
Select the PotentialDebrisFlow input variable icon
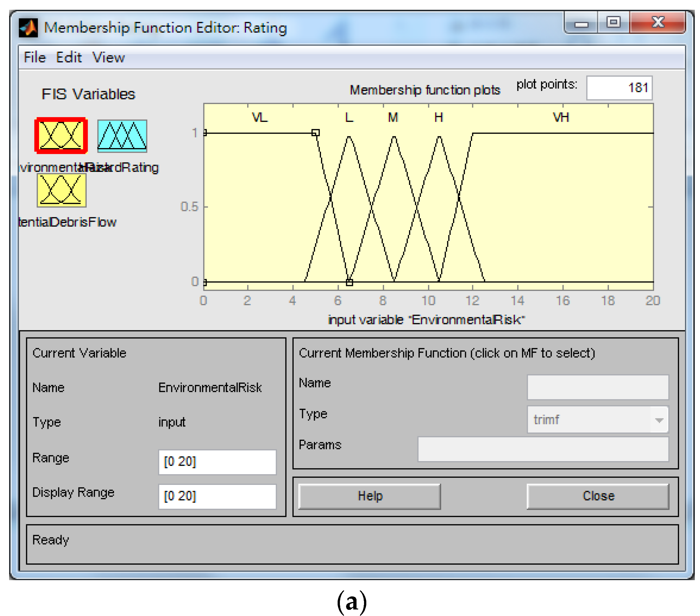tap(61, 190)
